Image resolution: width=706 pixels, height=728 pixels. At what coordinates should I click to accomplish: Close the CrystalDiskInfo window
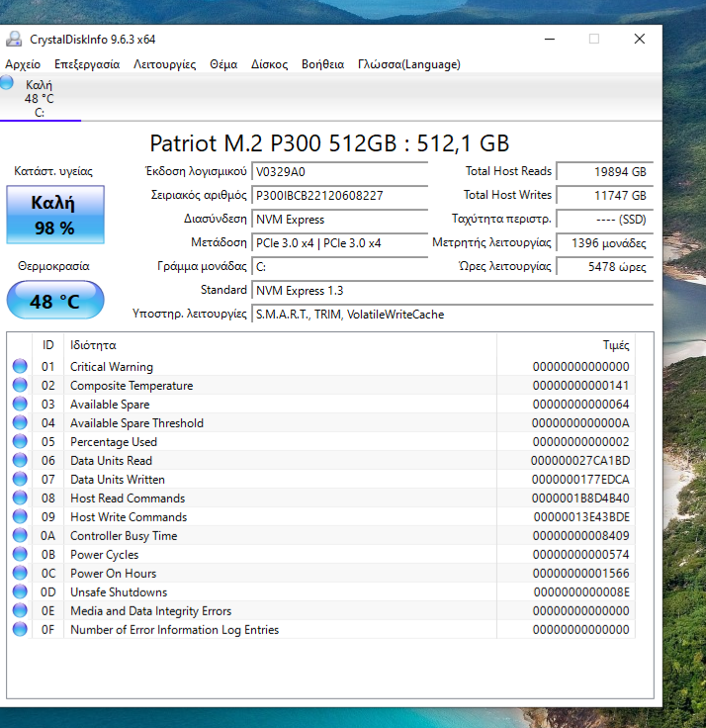[640, 39]
